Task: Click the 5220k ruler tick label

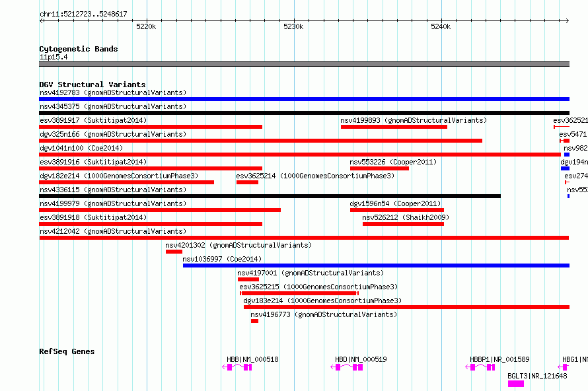Action: click(146, 26)
